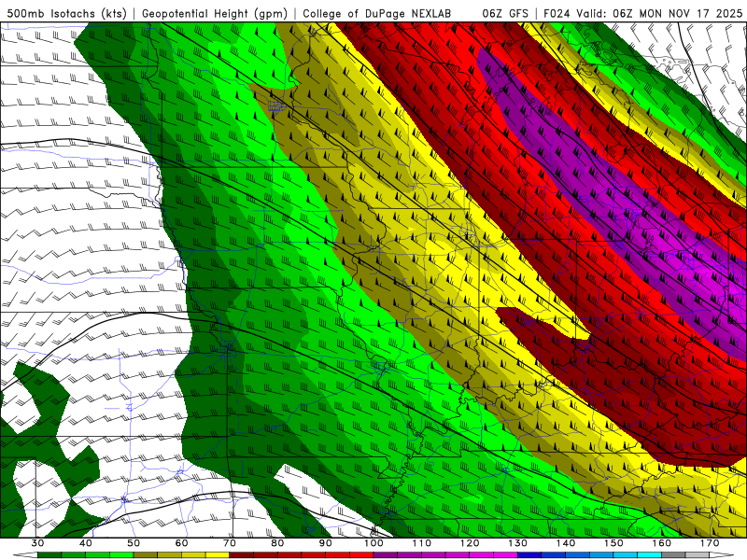This screenshot has height=560, width=747.
Task: Click the '170' value on the color scale
Action: click(710, 543)
